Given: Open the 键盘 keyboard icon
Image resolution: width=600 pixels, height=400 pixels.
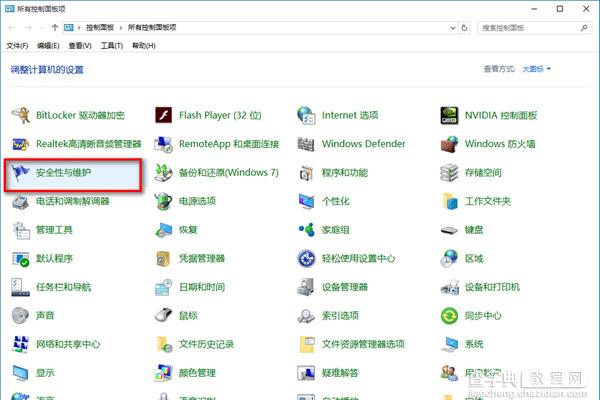Looking at the screenshot, I should tap(449, 230).
